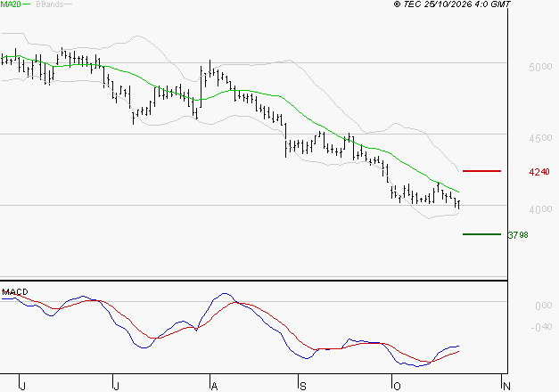Viewport: 559px width, 392px height.
Task: Click the S month axis label
Action: (302, 386)
